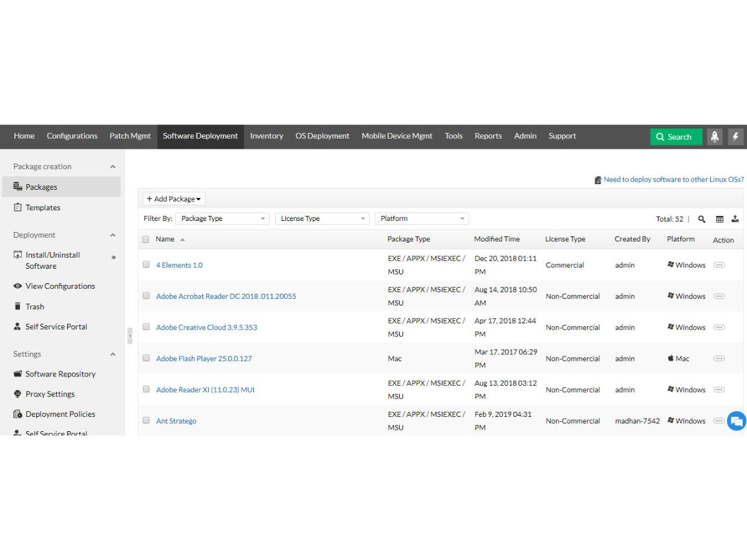Expand Install/Uninstall Software submenu arrow
Screen dimensions: 747x560
pos(113,257)
